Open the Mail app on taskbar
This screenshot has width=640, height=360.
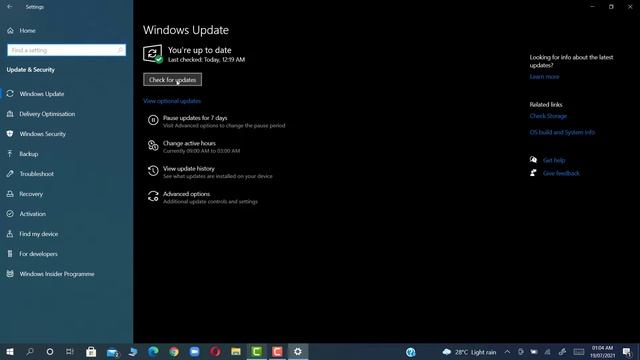112,351
